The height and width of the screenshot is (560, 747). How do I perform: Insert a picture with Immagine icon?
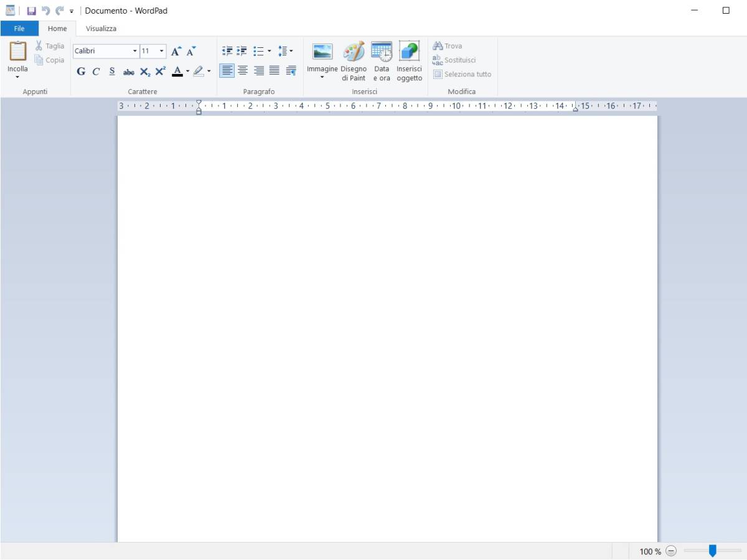[322, 52]
